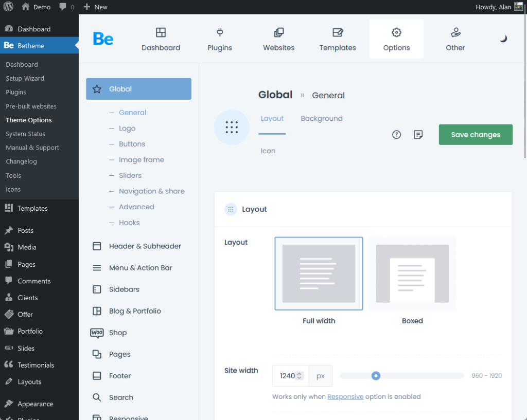Click the Footer icon
Viewport: 527px width, 420px height.
coord(97,376)
